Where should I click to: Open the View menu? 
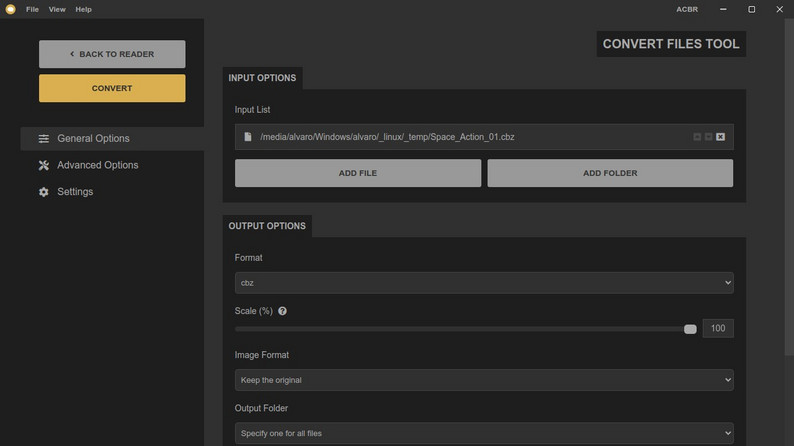pos(57,9)
